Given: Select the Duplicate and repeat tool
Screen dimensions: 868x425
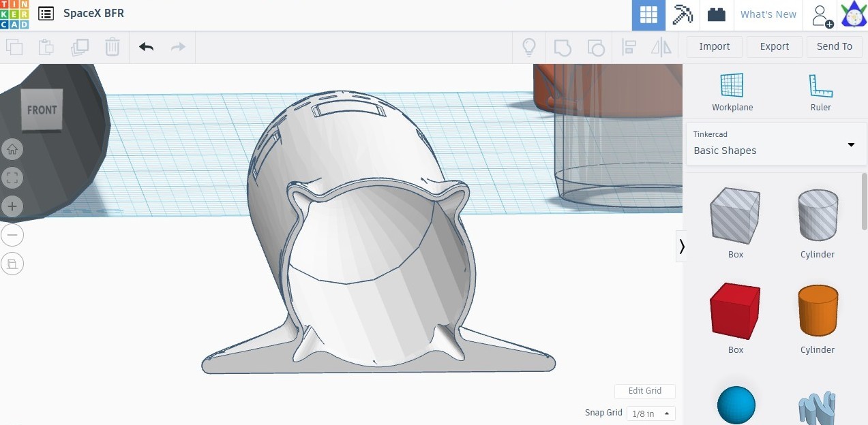Looking at the screenshot, I should click(80, 47).
